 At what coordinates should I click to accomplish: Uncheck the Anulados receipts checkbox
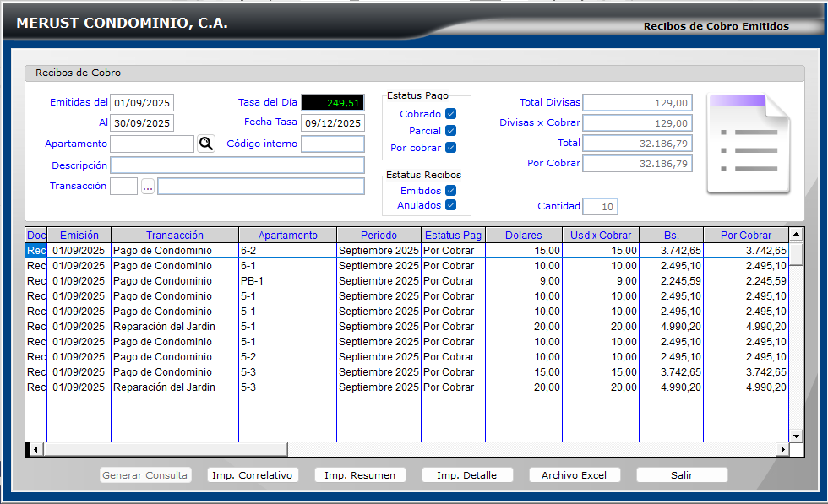tap(451, 205)
